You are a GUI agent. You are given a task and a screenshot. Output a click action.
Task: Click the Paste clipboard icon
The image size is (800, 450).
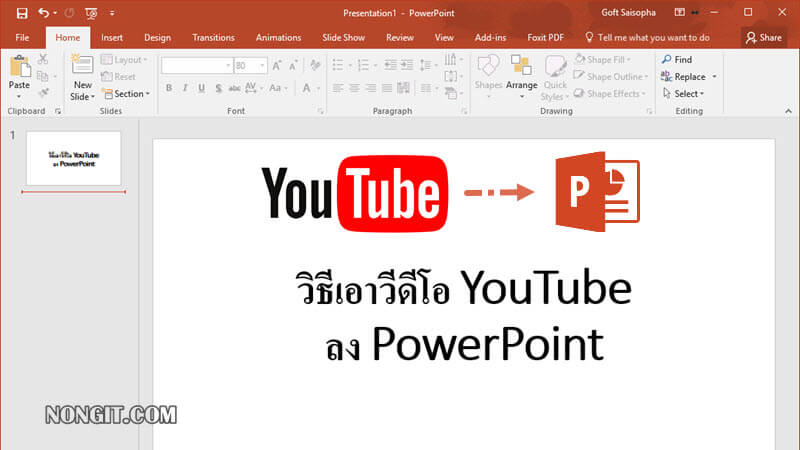click(19, 66)
